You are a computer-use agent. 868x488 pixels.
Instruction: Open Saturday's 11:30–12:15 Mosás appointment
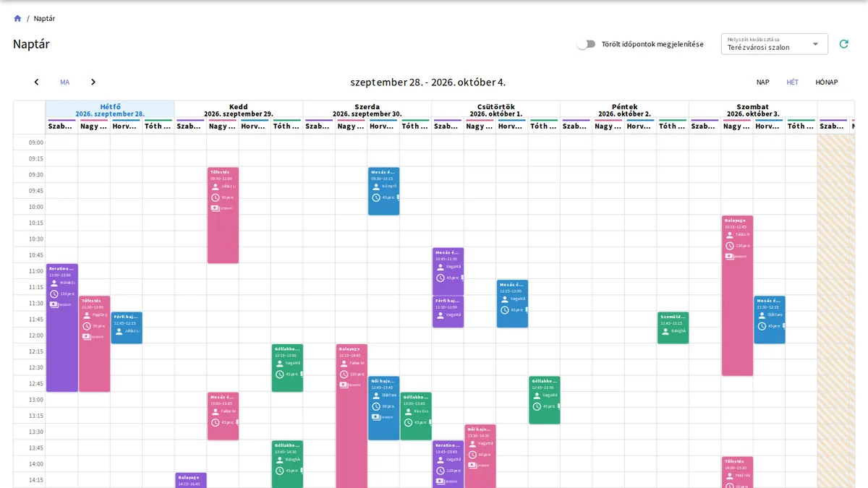[x=769, y=320]
